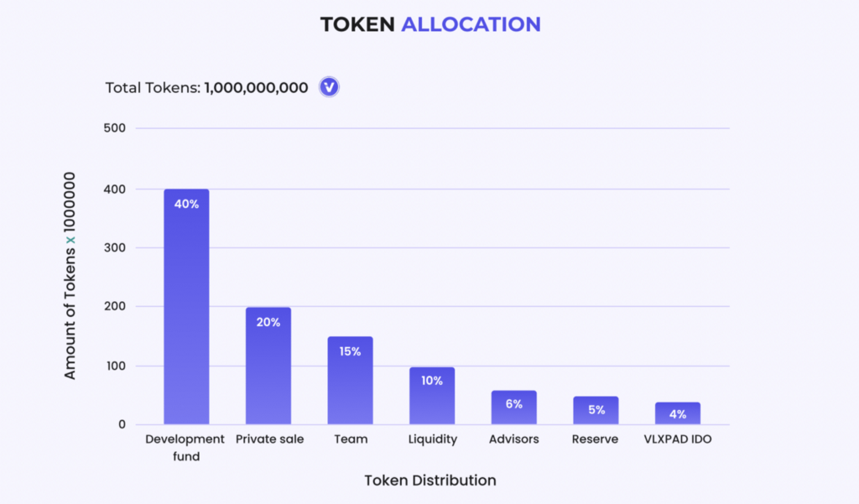Click the Velas logo beside Total Tokens

click(329, 87)
